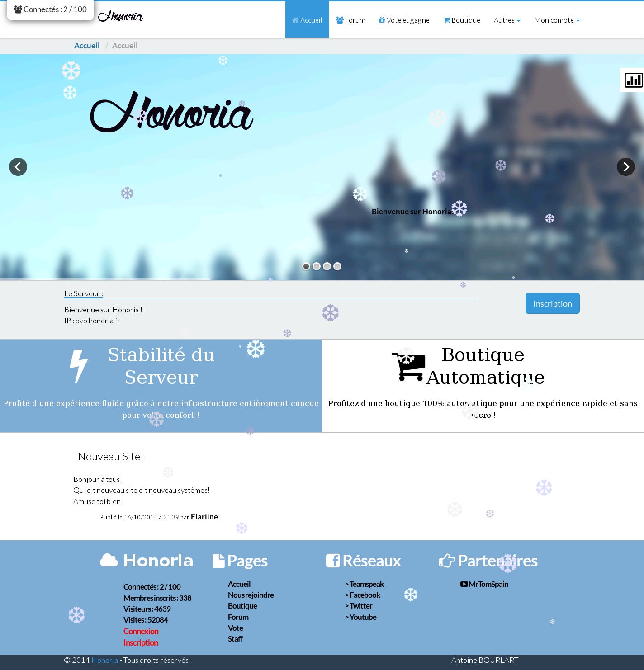This screenshot has width=644, height=670.
Task: Click the red Connexion footer link
Action: (x=141, y=631)
